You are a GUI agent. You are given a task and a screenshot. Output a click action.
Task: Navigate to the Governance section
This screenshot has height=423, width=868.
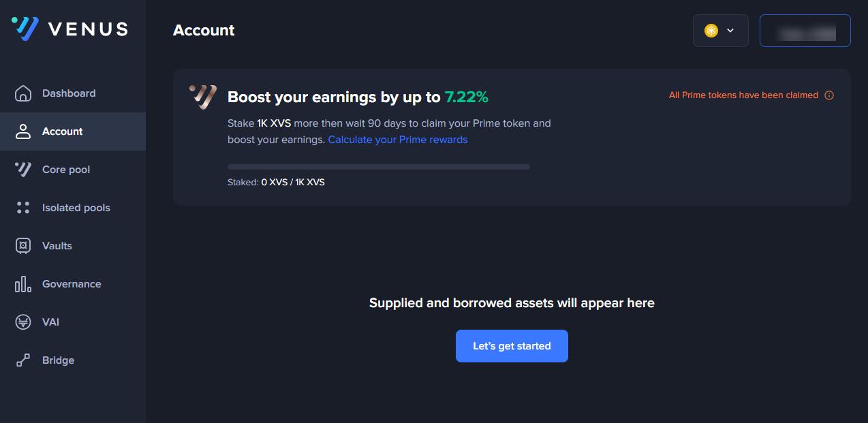(x=72, y=284)
